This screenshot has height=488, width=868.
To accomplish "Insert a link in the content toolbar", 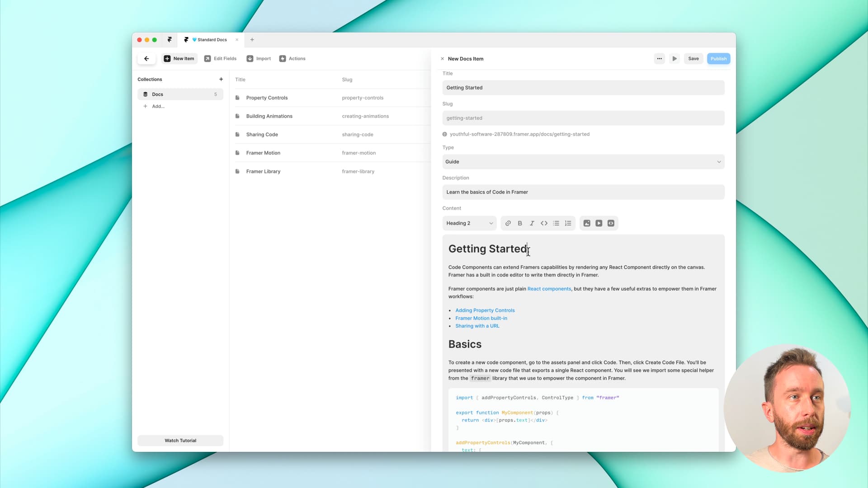I will click(508, 223).
